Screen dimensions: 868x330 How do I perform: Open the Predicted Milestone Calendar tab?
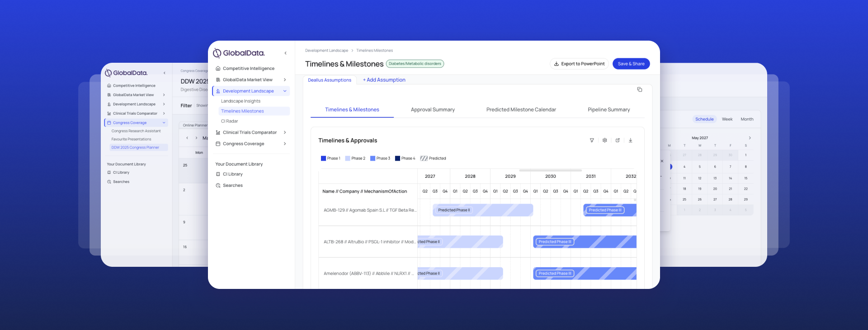[x=521, y=110]
